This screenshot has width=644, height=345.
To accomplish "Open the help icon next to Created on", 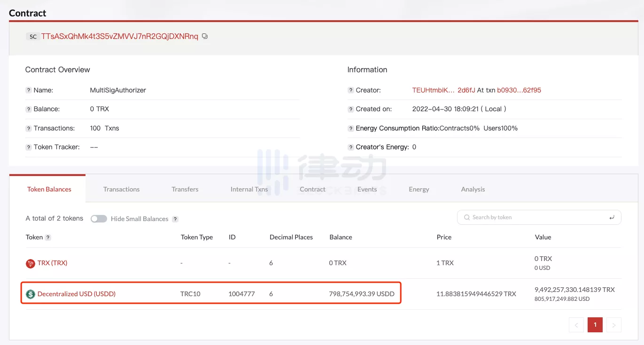I will tap(351, 109).
